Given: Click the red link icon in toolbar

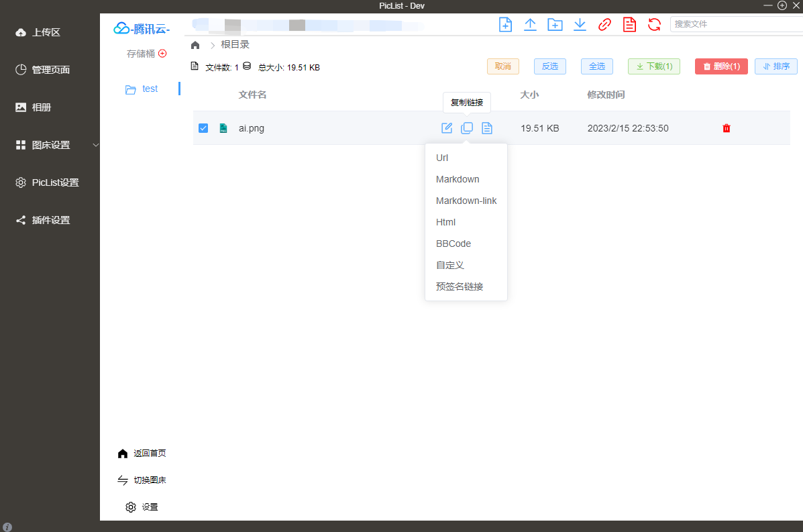Looking at the screenshot, I should [x=604, y=25].
